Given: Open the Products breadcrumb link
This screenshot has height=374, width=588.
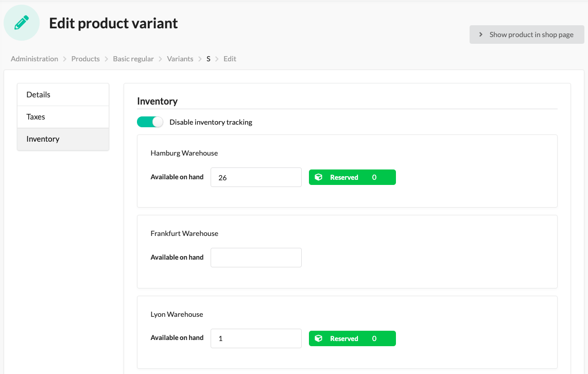Looking at the screenshot, I should pyautogui.click(x=85, y=59).
